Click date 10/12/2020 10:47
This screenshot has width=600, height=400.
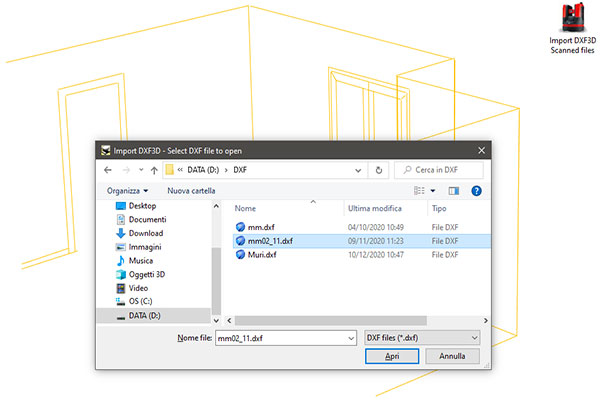pos(376,255)
